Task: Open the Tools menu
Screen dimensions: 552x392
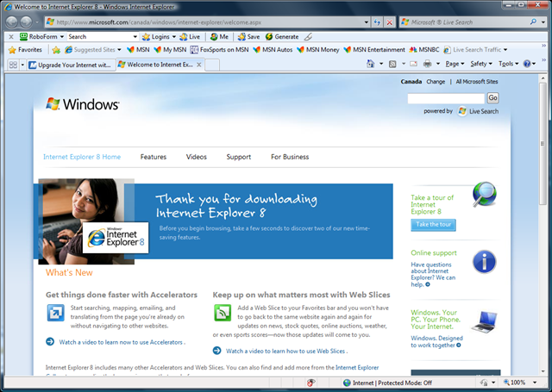Action: click(x=508, y=64)
